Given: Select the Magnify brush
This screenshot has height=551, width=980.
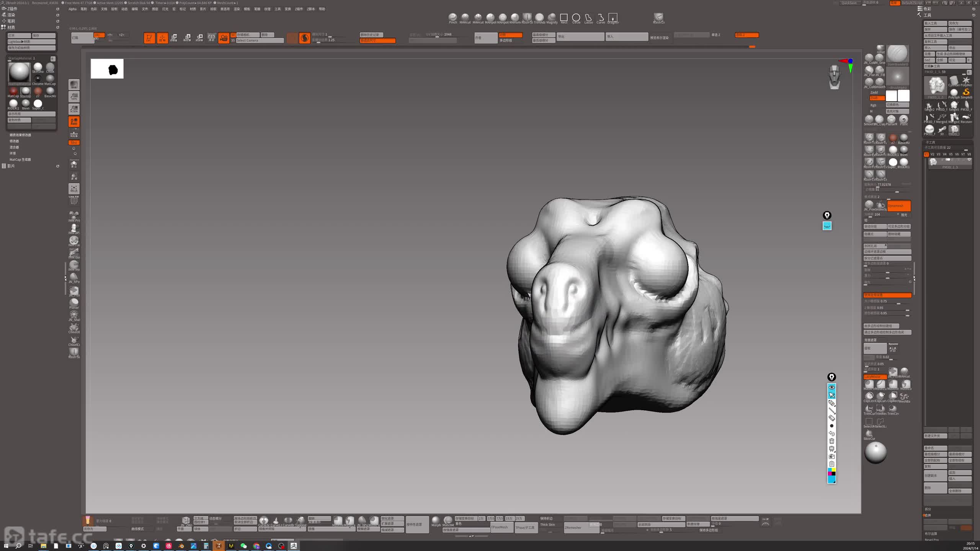Looking at the screenshot, I should tap(552, 17).
